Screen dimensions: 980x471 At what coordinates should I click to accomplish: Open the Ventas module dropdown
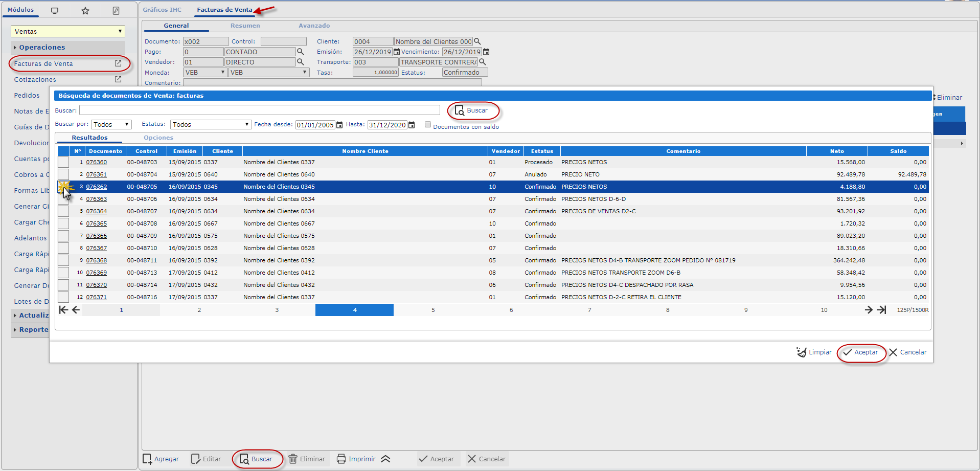[x=67, y=31]
